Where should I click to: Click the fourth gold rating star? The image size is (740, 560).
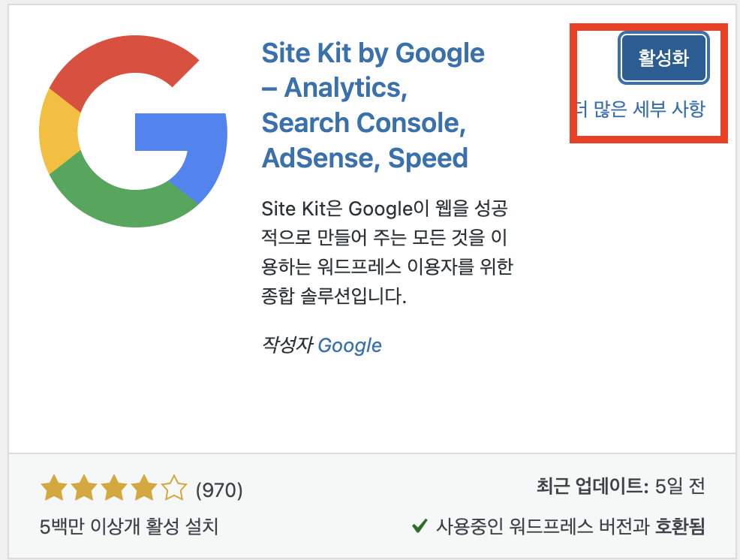click(144, 488)
